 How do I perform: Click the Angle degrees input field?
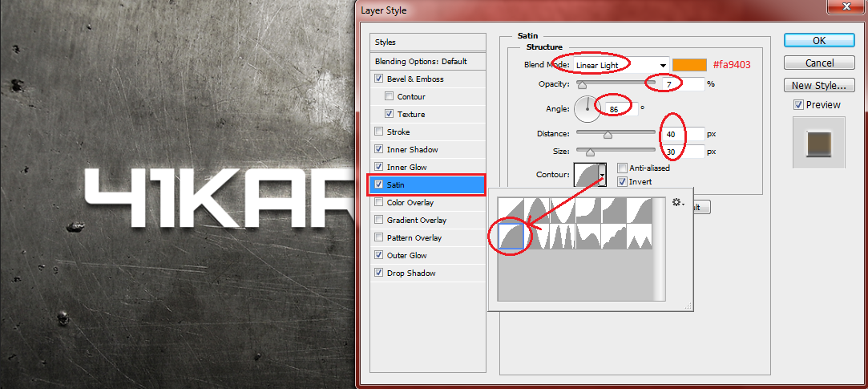pyautogui.click(x=621, y=109)
